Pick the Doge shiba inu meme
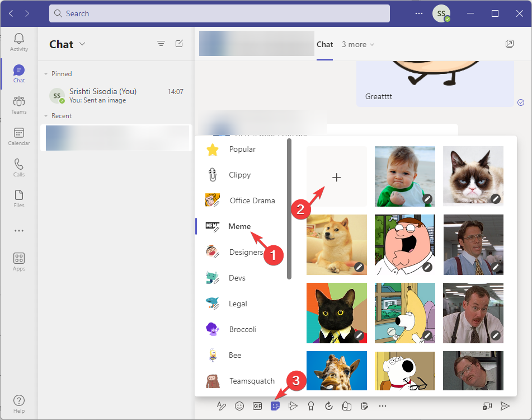 click(x=337, y=245)
